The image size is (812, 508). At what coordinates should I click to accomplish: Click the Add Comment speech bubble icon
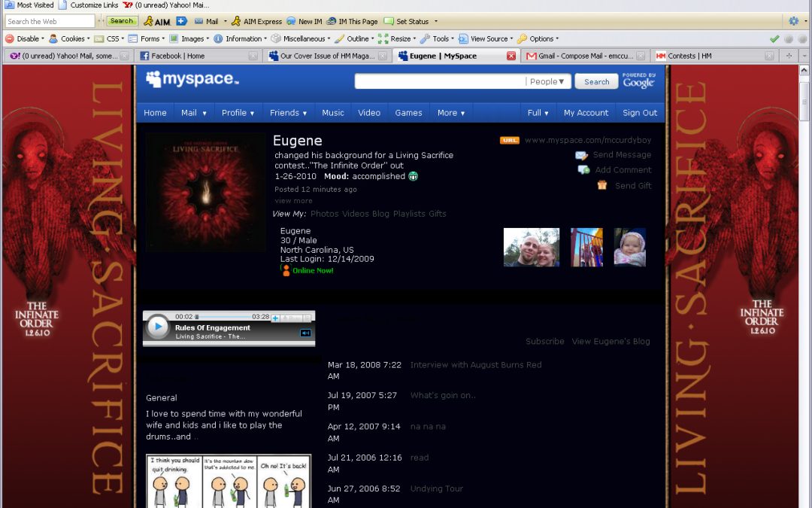click(583, 170)
